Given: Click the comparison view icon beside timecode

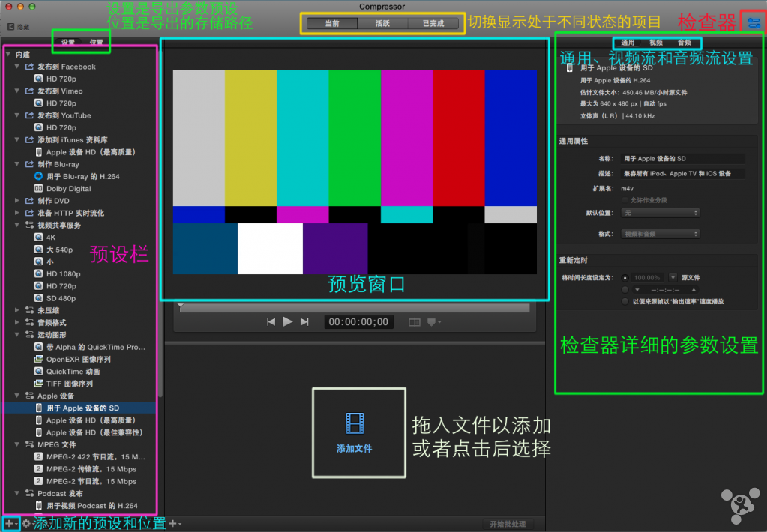Looking at the screenshot, I should [x=415, y=322].
